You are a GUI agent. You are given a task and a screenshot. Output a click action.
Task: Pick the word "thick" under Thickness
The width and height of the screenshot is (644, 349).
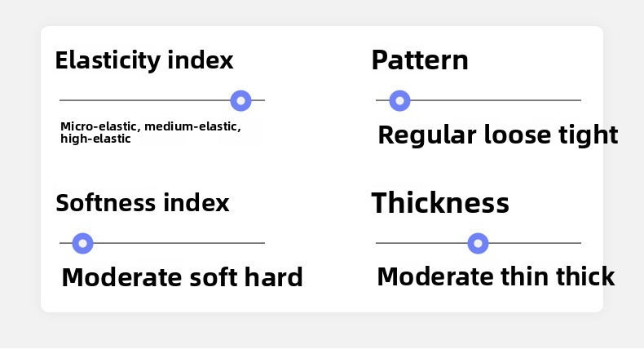point(584,276)
